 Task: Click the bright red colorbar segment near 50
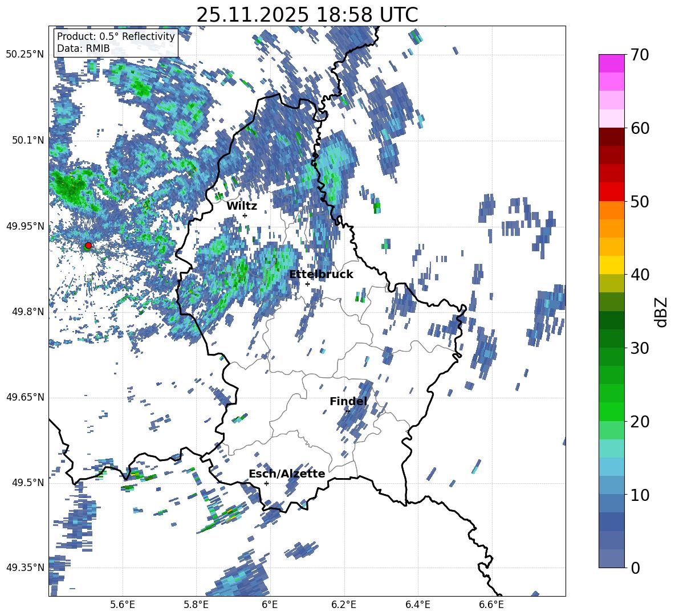(611, 191)
